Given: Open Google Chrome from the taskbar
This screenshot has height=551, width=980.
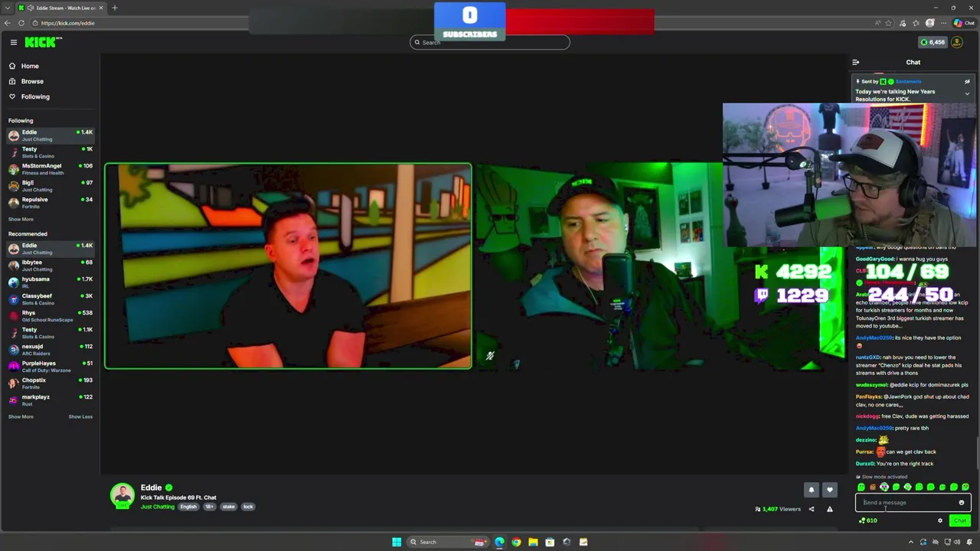Looking at the screenshot, I should tap(516, 542).
